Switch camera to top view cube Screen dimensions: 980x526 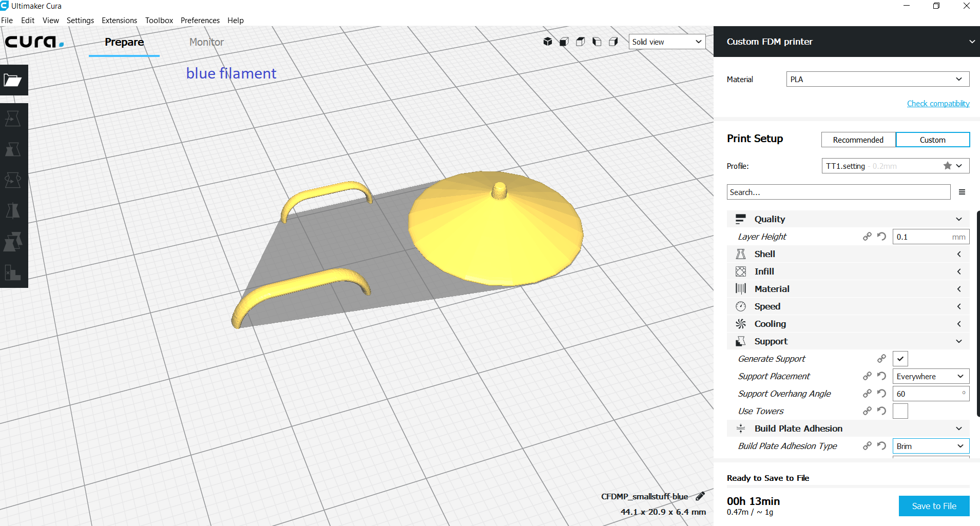[x=581, y=42]
